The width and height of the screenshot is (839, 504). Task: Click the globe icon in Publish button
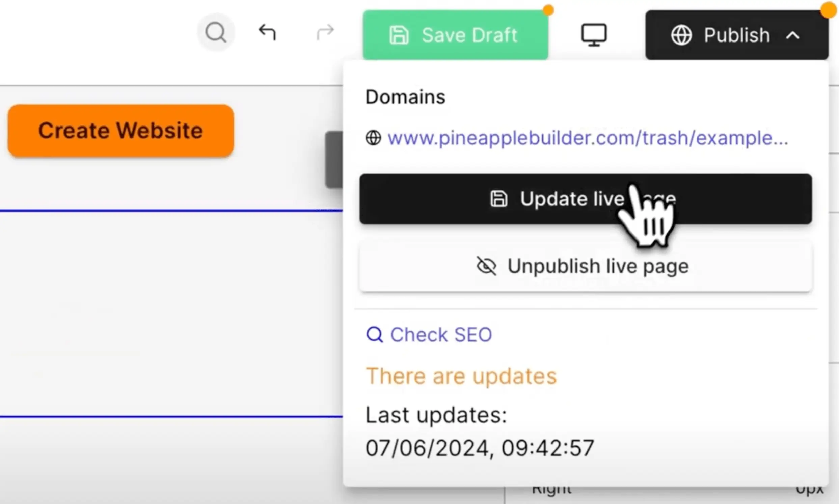click(x=681, y=35)
